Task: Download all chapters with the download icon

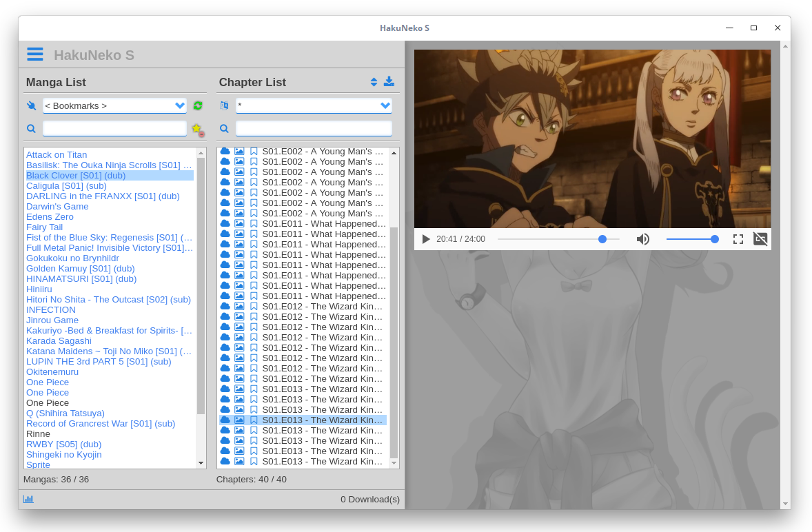Action: [x=389, y=81]
